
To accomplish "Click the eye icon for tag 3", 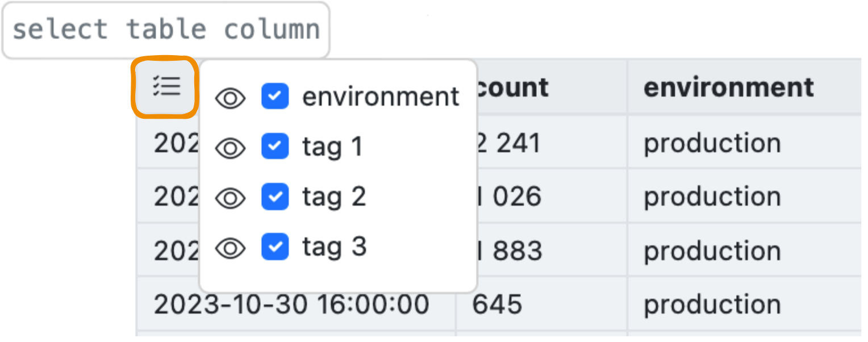I will (230, 248).
